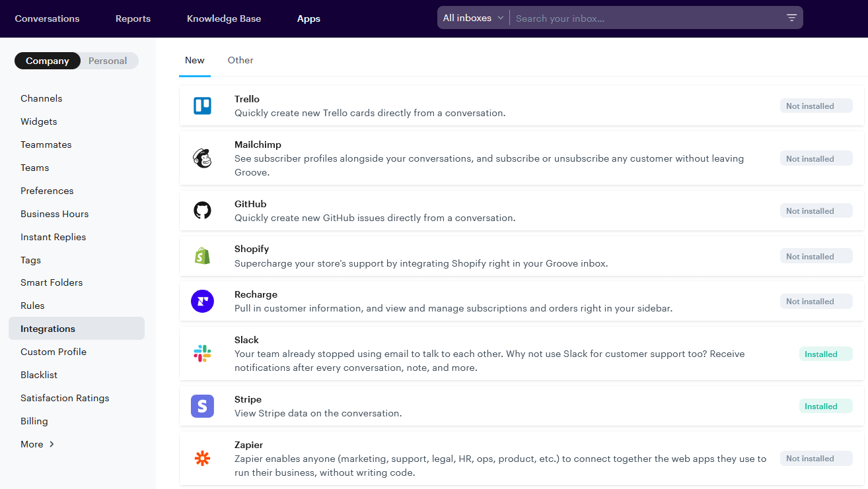Click the Mailchimp monkey icon
868x489 pixels.
(202, 158)
